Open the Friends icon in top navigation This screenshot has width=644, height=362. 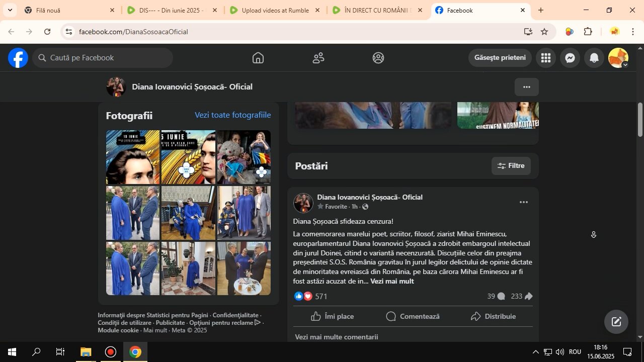pyautogui.click(x=318, y=58)
